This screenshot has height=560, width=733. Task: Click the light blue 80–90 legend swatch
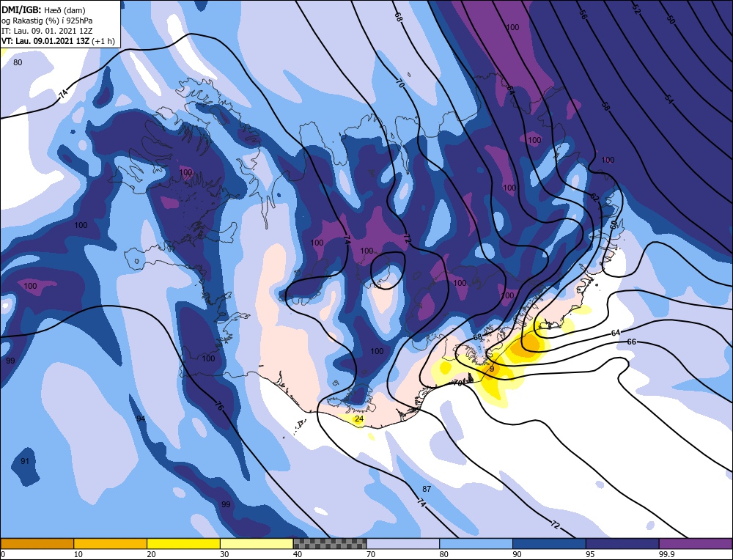476,543
